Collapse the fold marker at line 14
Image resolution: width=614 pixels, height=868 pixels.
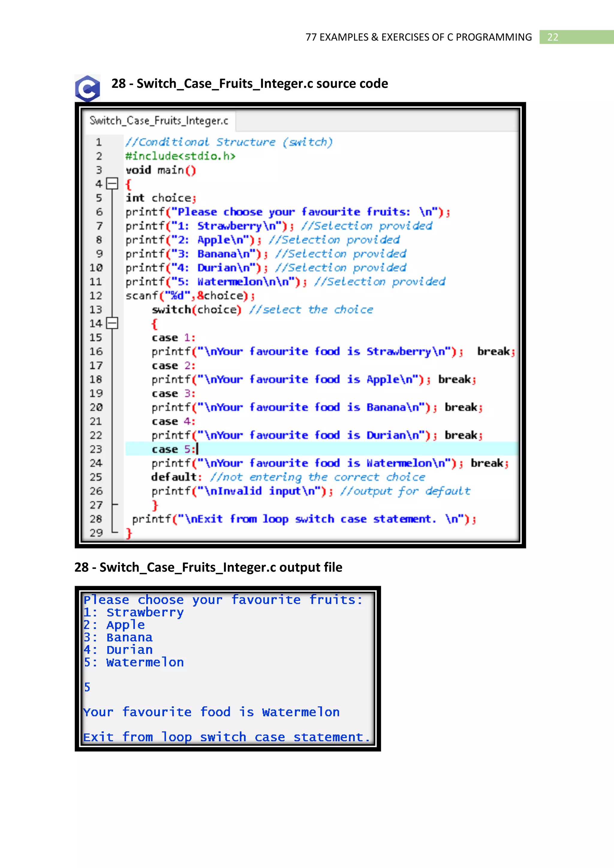[x=112, y=323]
